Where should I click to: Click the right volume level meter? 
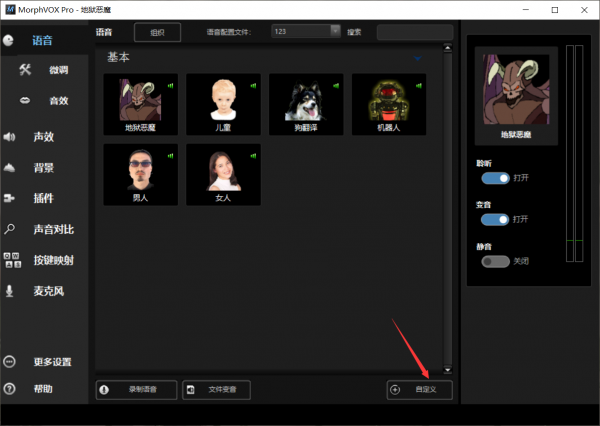click(579, 153)
